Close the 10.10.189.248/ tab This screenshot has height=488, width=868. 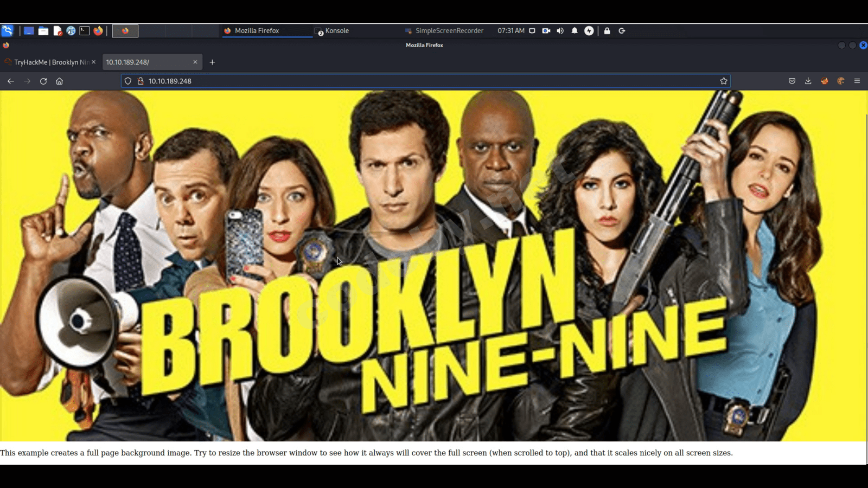tap(195, 62)
